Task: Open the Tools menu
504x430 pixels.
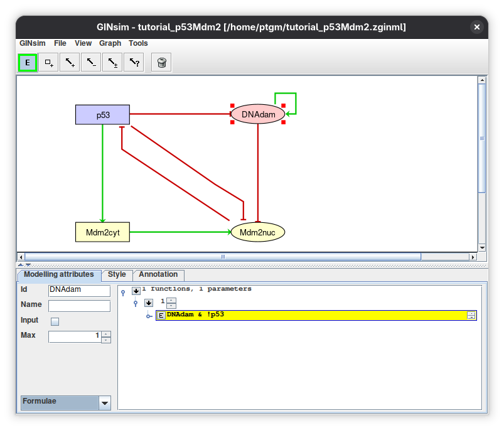Action: pyautogui.click(x=138, y=43)
